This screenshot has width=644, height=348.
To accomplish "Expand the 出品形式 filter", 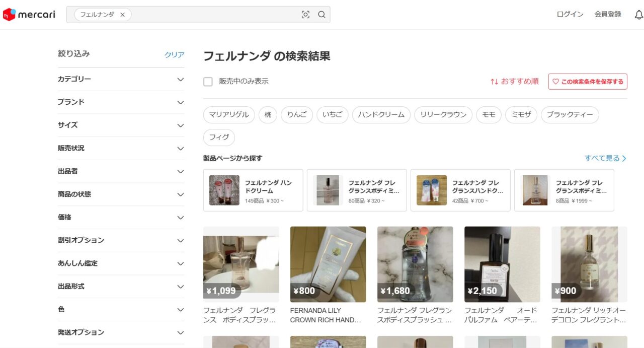I will coord(121,287).
